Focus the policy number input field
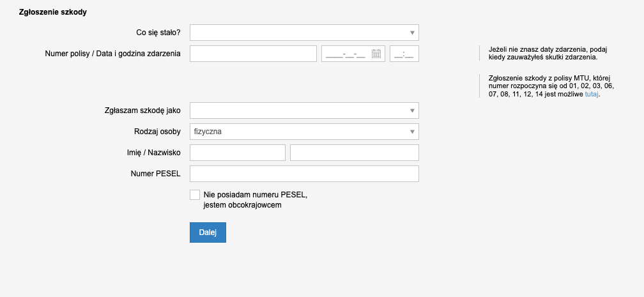644x297 pixels. (x=254, y=54)
